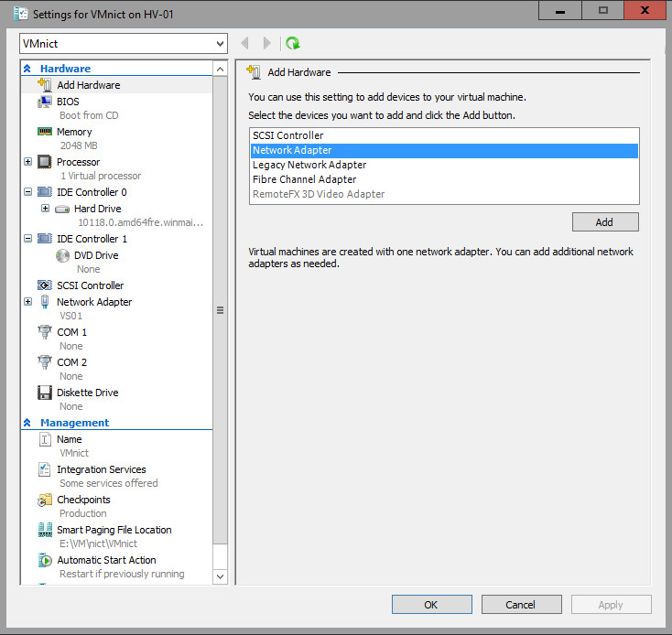Image resolution: width=672 pixels, height=635 pixels.
Task: Click the 'Boot from CD' text
Action: [x=89, y=115]
